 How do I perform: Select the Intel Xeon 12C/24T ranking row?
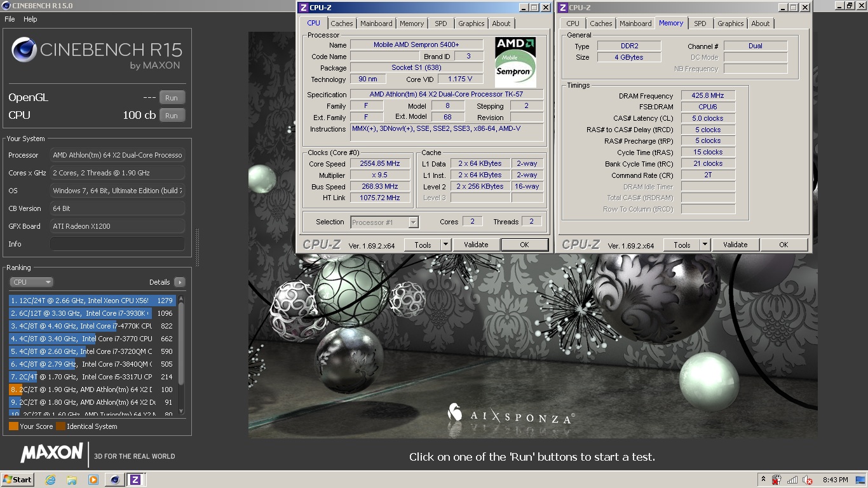(x=92, y=301)
